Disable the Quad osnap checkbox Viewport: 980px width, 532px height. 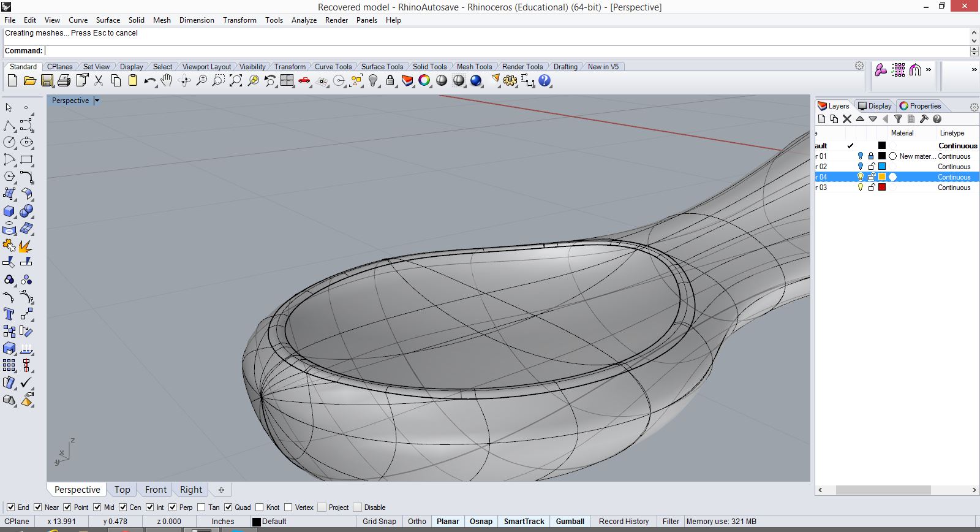click(228, 507)
